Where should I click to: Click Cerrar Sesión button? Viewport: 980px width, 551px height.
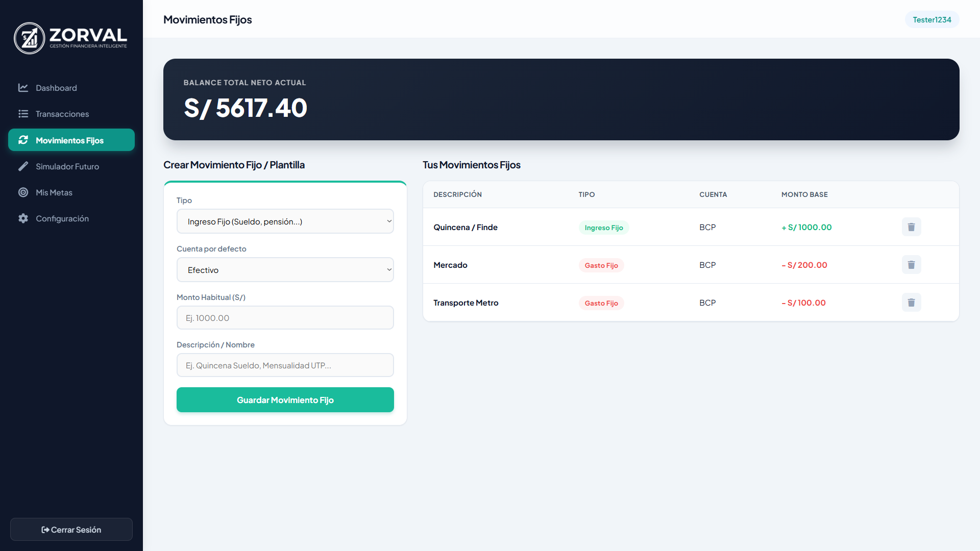[71, 530]
